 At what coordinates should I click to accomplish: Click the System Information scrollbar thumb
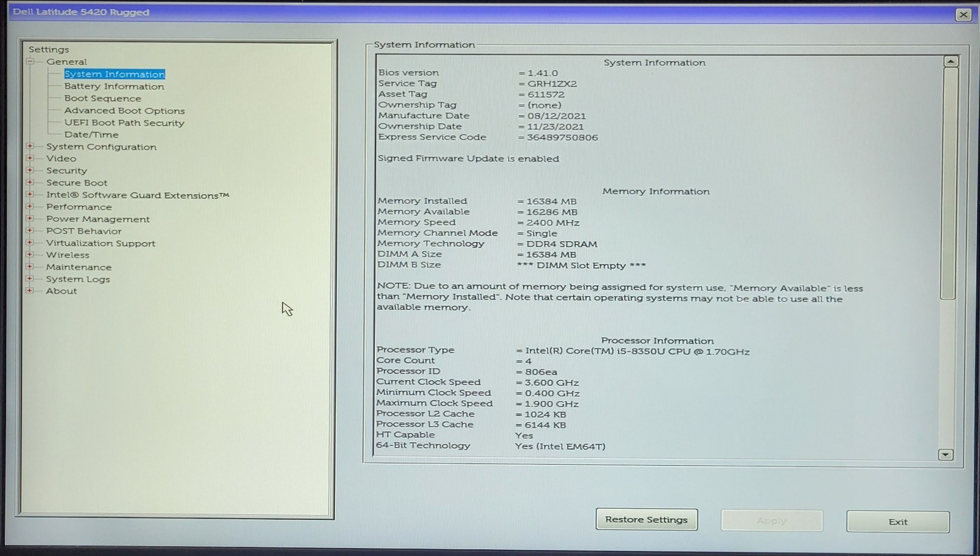pos(949,183)
